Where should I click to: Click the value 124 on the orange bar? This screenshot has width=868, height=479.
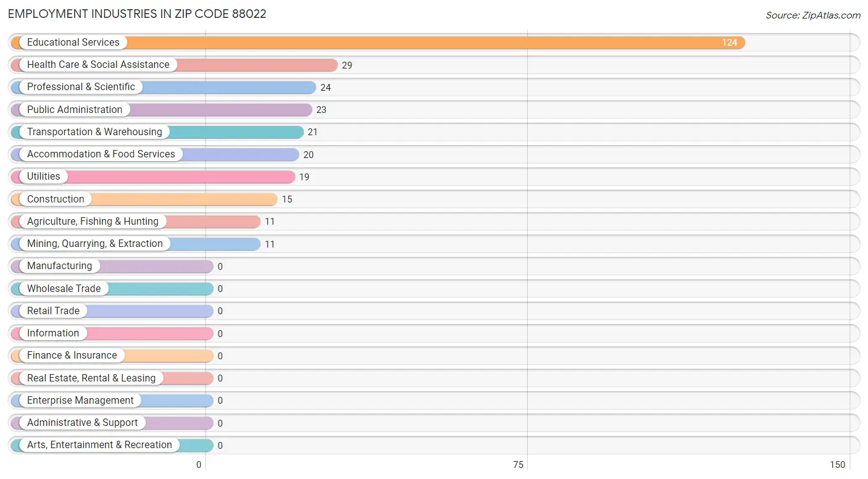(x=730, y=43)
